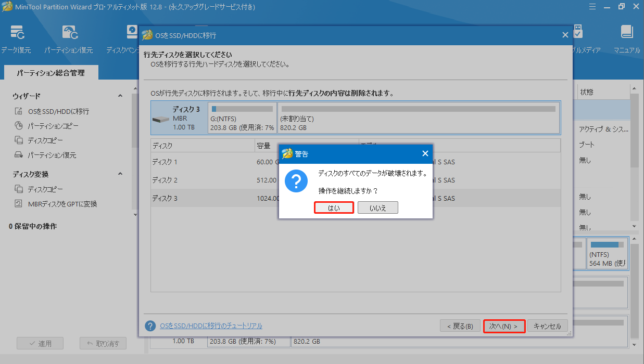Click the 容量 column header
This screenshot has height=364, width=644.
point(307,146)
